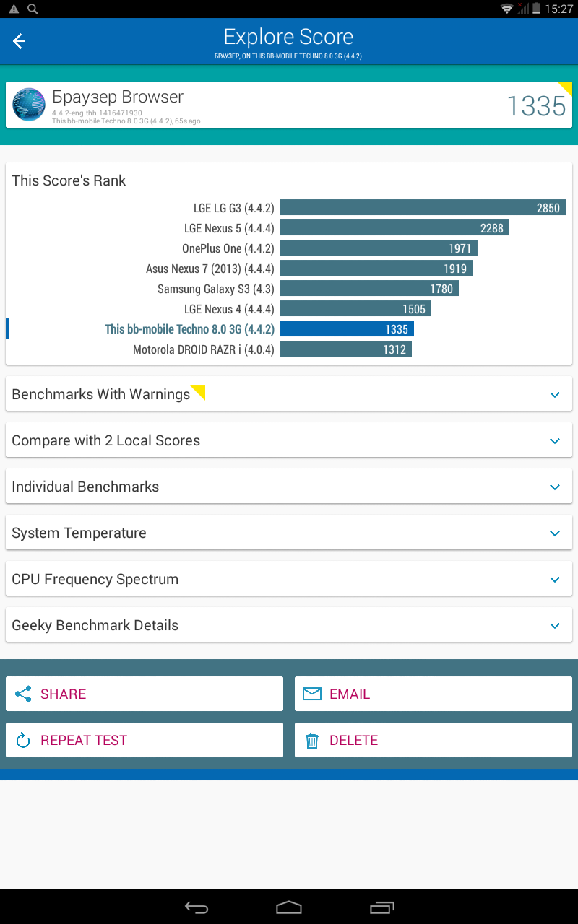578x924 pixels.
Task: Select the LGE LG G3 score bar
Action: click(423, 208)
